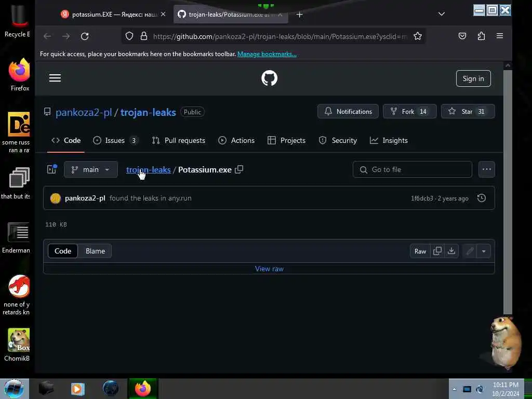The height and width of the screenshot is (399, 532).
Task: Open trojan-leaks repository title link
Action: click(148, 112)
